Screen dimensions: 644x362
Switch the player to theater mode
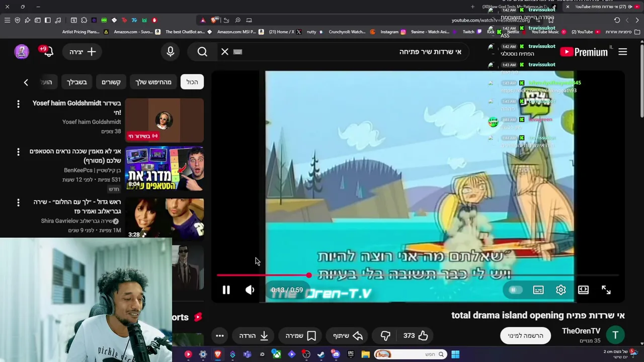tap(583, 290)
